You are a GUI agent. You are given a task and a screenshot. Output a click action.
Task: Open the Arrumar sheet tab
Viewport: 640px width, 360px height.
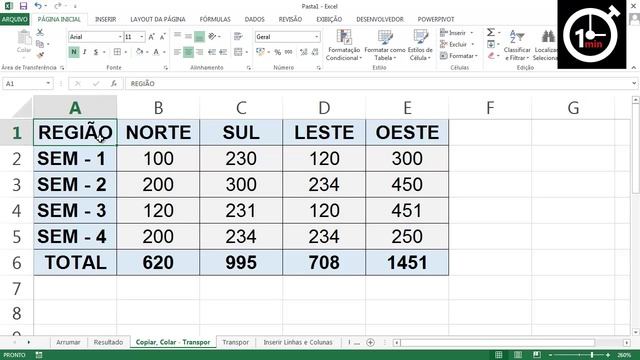coord(68,342)
